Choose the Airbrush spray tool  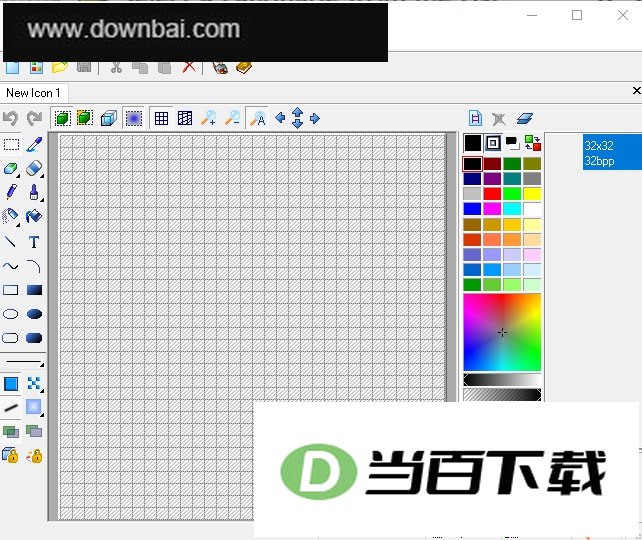[x=11, y=216]
